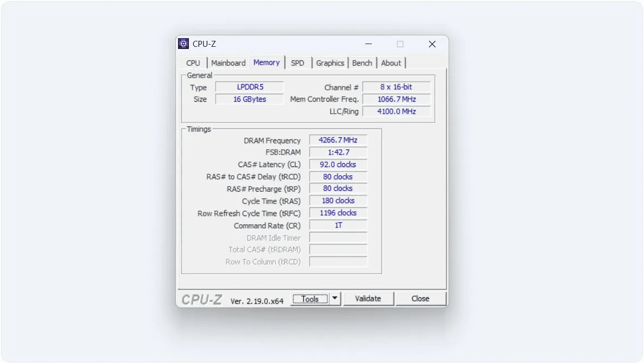Click the tRCD value field
The height and width of the screenshot is (363, 644).
[x=338, y=177]
